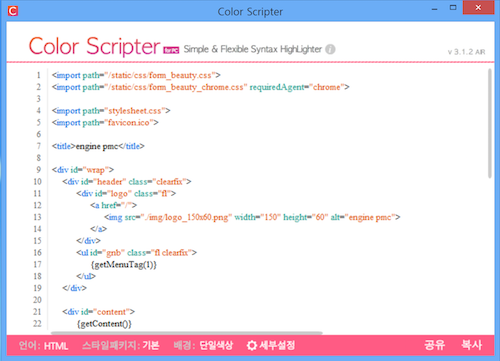Click the ul id="gnb" line

(136, 253)
